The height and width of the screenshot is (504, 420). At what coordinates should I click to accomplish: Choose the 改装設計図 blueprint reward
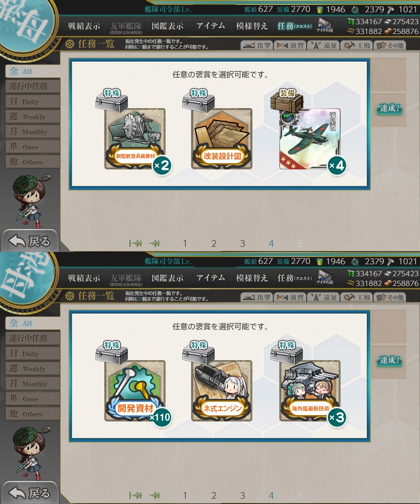pyautogui.click(x=222, y=139)
